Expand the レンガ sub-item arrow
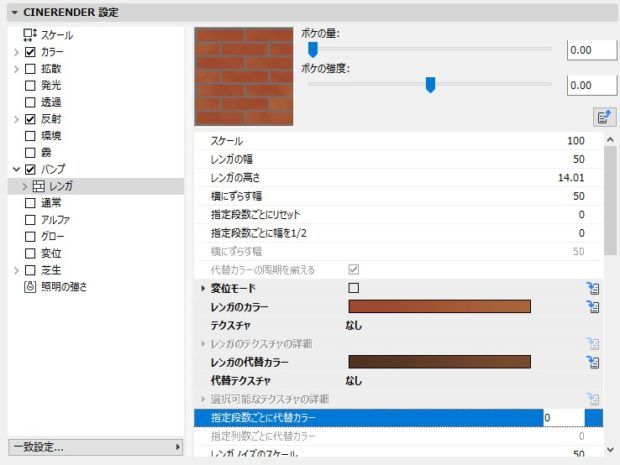This screenshot has width=620, height=465. 25,187
